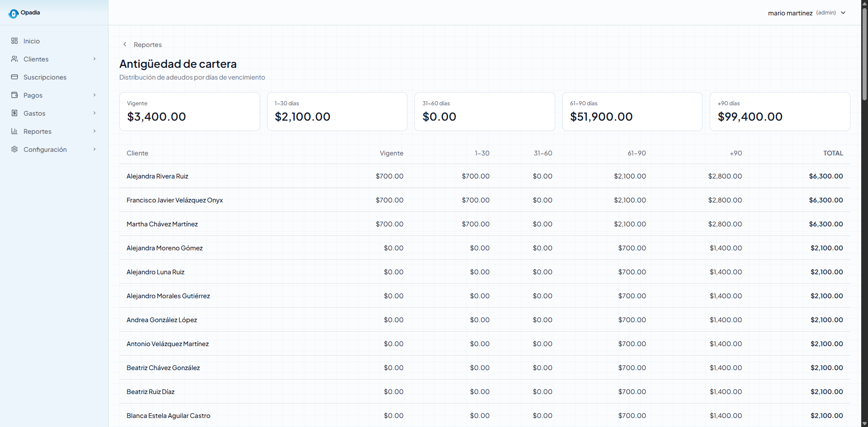This screenshot has height=427, width=868.
Task: Expand the Configuración submenu chevron
Action: pos(94,149)
